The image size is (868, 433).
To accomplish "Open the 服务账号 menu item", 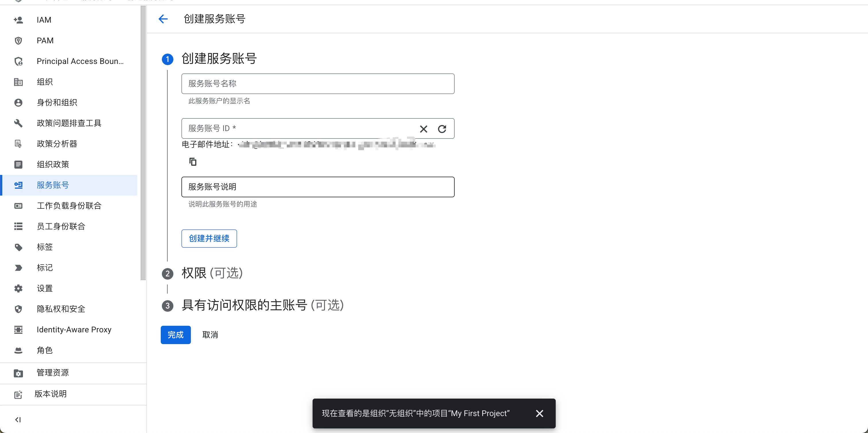I will pos(53,185).
